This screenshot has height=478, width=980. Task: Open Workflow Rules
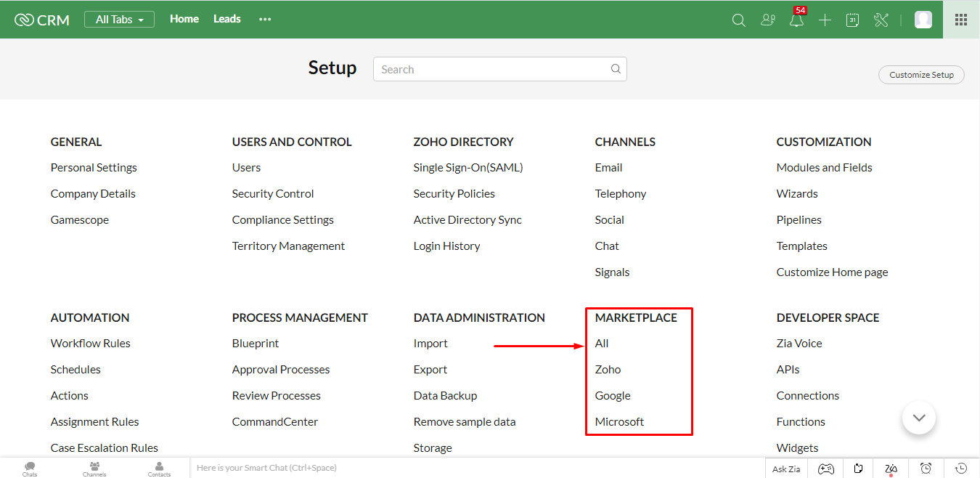(91, 344)
